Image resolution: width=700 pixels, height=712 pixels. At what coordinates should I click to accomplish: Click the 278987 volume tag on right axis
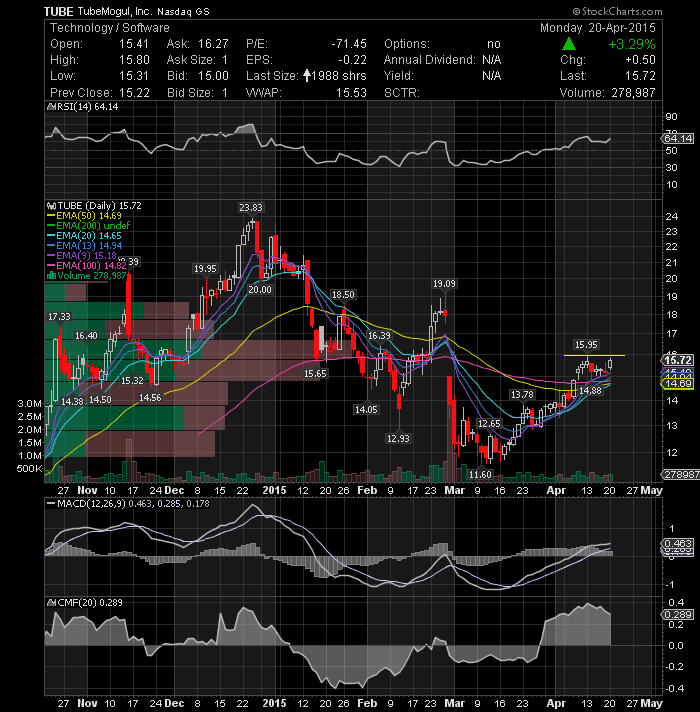pos(680,475)
